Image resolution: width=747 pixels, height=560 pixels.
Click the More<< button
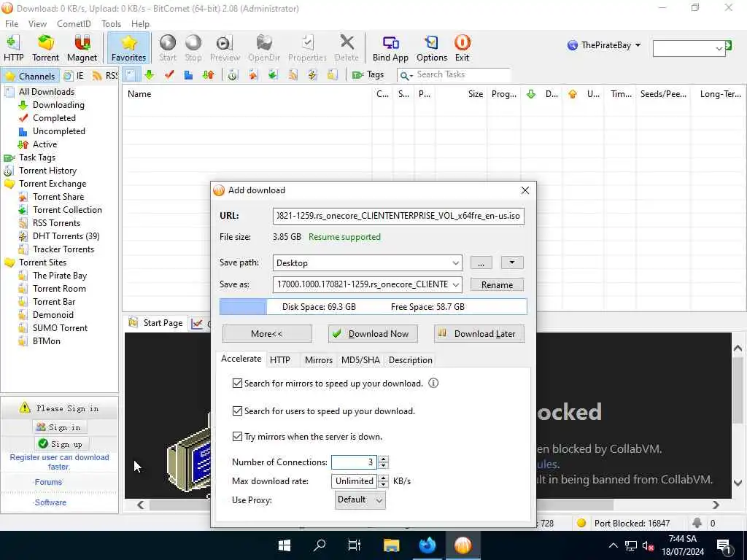coord(267,334)
